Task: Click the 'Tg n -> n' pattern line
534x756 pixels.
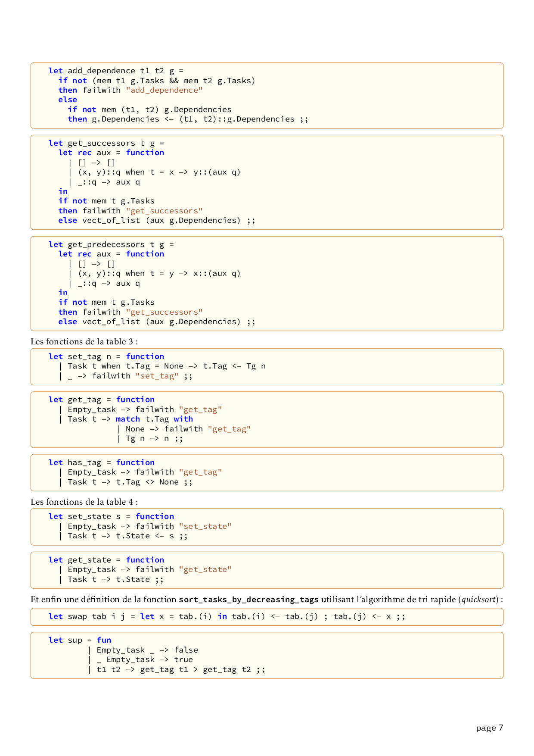Action: [149, 439]
